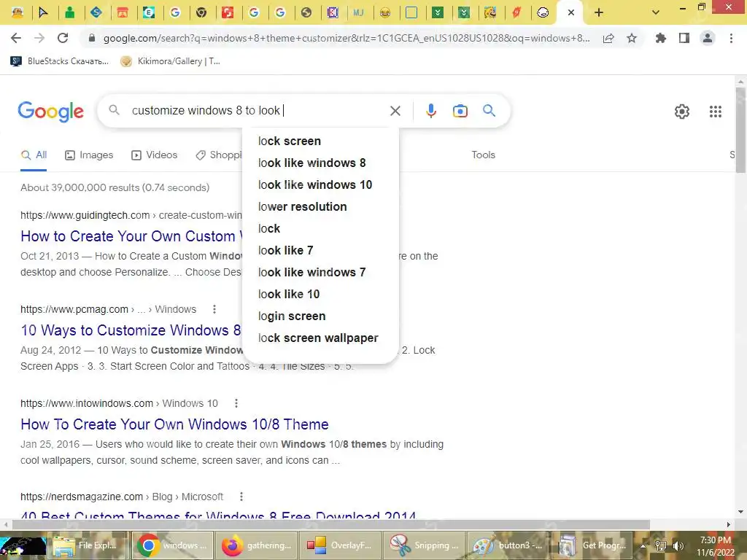Show hidden system tray icons
The height and width of the screenshot is (560, 747).
(643, 546)
